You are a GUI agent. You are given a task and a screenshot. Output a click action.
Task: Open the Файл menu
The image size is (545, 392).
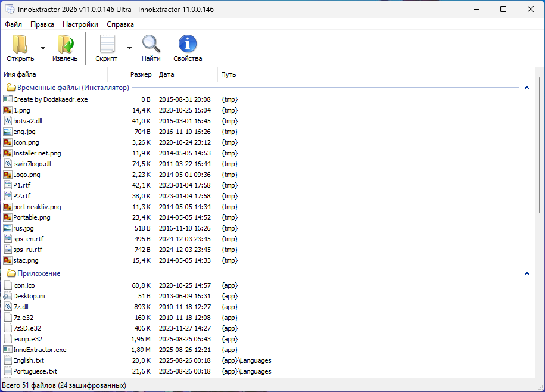[13, 24]
